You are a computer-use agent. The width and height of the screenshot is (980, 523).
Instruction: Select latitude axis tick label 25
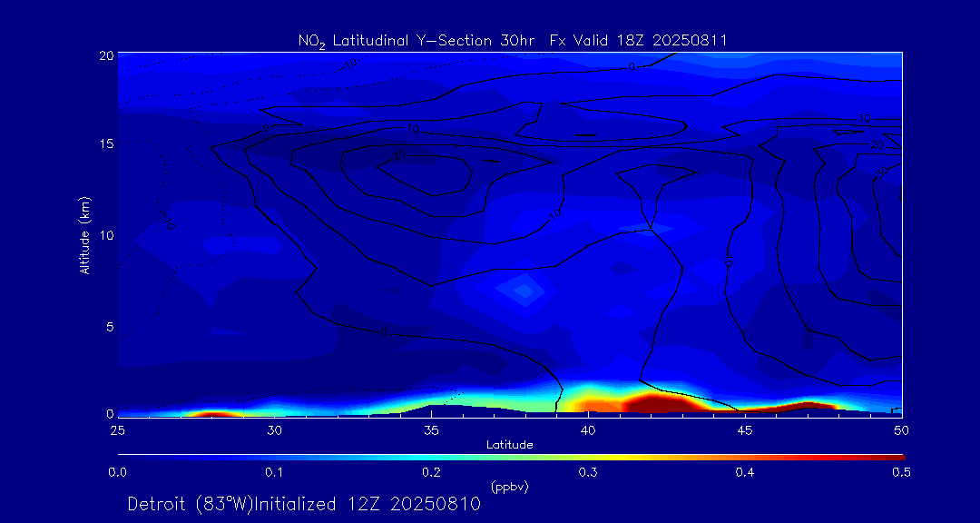(118, 430)
